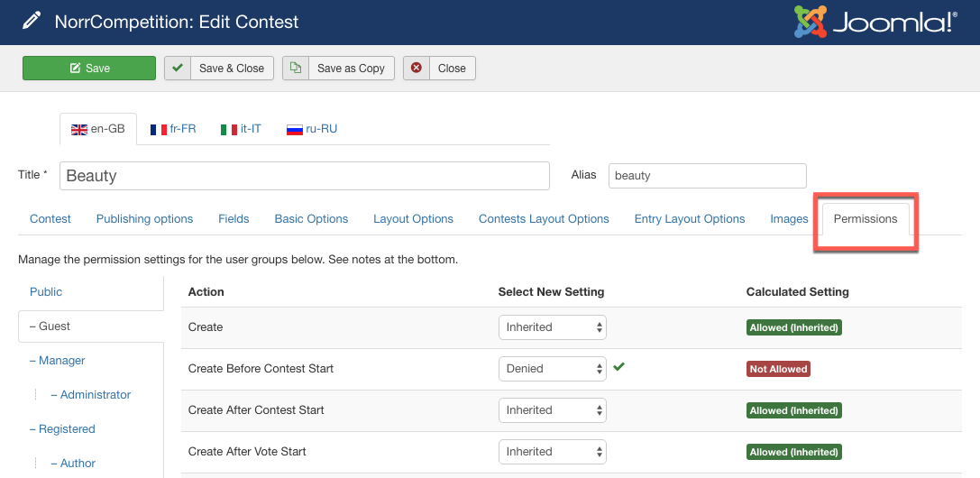Open the Create permission setting dropdown
980x478 pixels.
click(x=552, y=327)
